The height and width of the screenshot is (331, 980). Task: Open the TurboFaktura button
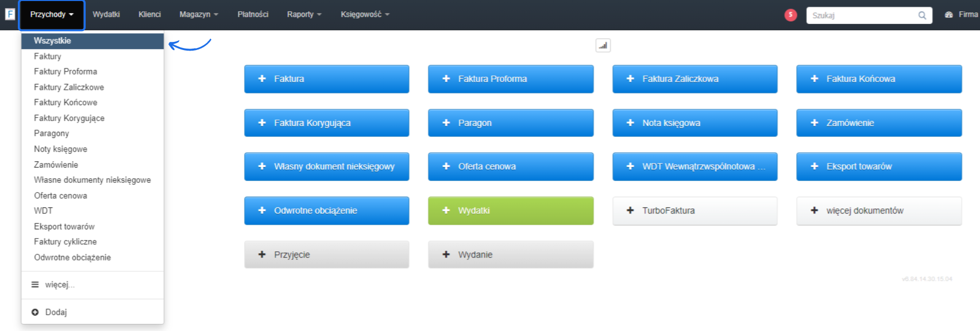point(695,210)
